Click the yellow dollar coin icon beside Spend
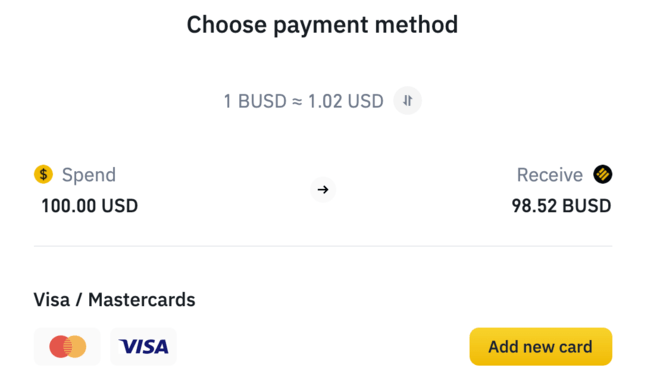The width and height of the screenshot is (657, 371). (43, 174)
